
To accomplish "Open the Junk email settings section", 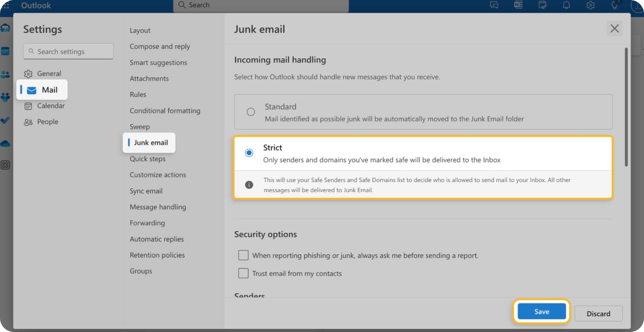I will 150,142.
